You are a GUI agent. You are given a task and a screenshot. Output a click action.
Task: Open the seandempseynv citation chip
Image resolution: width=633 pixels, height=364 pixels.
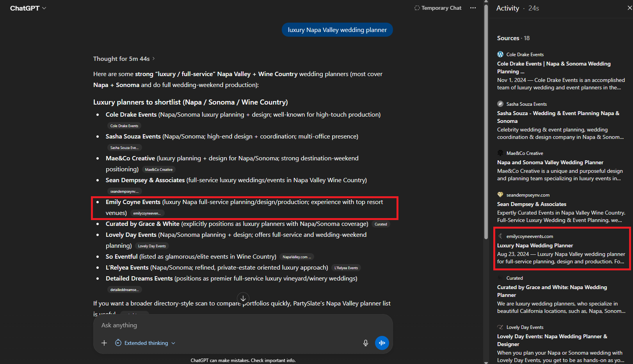124,191
